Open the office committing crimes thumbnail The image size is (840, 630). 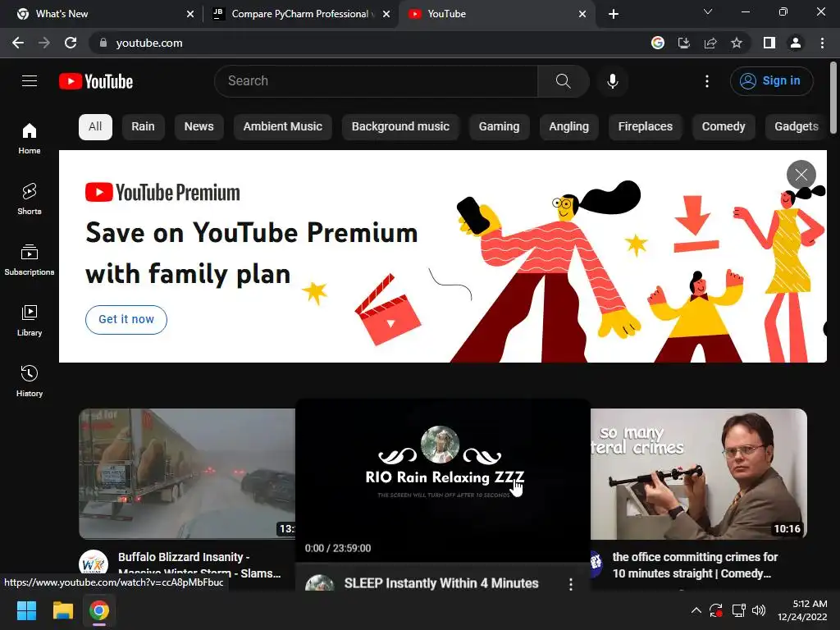tap(699, 473)
